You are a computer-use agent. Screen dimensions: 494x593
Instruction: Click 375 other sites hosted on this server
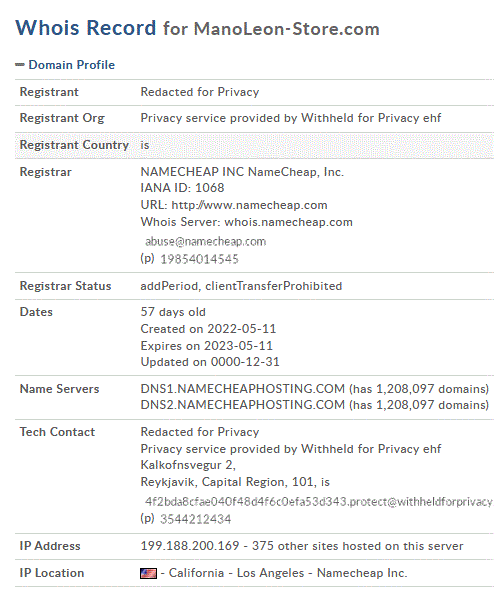357,546
